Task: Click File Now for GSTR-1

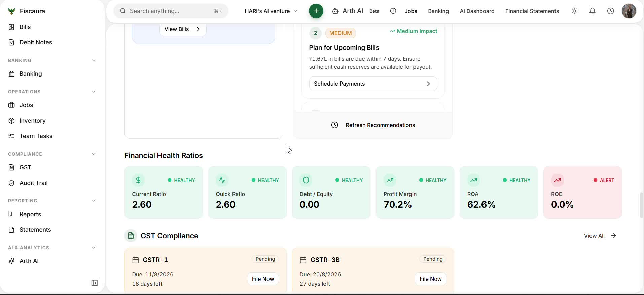Action: click(x=263, y=279)
